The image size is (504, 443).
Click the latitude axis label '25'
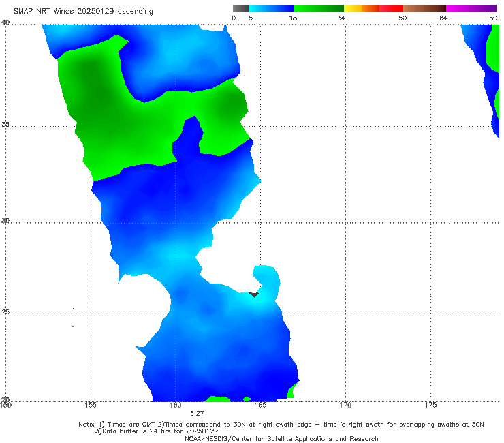[x=5, y=311]
